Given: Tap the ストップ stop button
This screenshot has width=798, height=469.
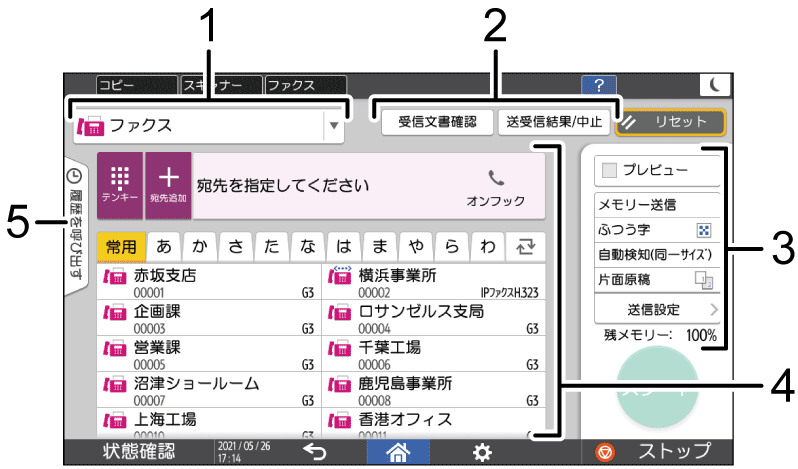Looking at the screenshot, I should coord(657,452).
